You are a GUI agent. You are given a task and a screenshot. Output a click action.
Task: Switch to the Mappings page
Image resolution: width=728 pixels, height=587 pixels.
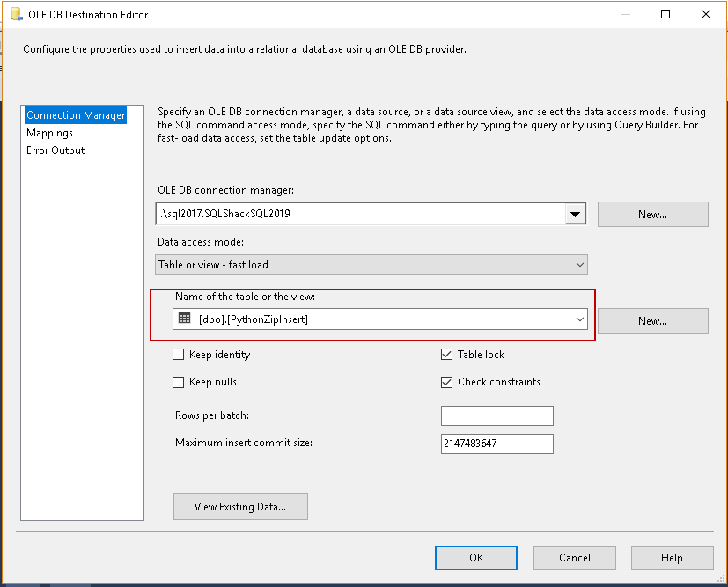49,133
